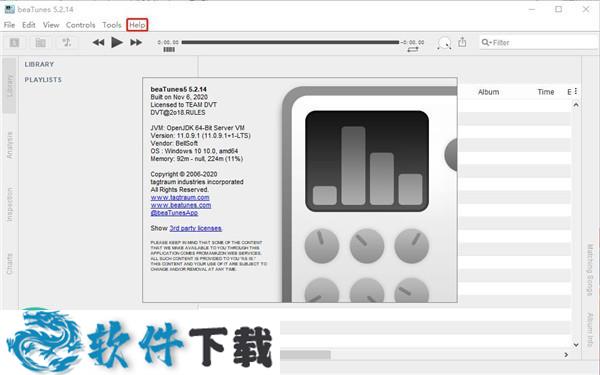600x375 pixels.
Task: Click the round tempo knob icon
Action: [x=444, y=43]
